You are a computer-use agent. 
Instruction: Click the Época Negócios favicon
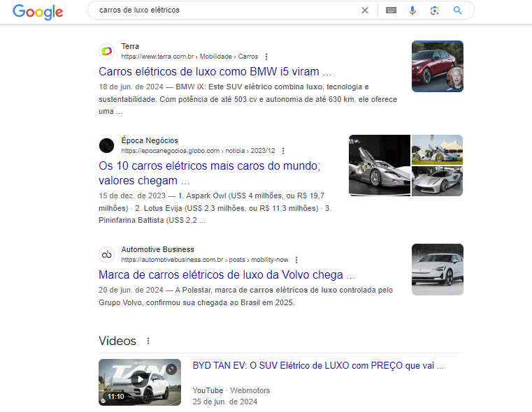click(106, 145)
